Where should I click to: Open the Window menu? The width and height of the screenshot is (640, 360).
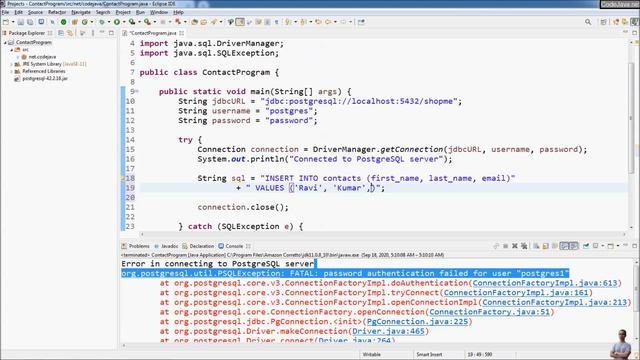click(x=159, y=12)
